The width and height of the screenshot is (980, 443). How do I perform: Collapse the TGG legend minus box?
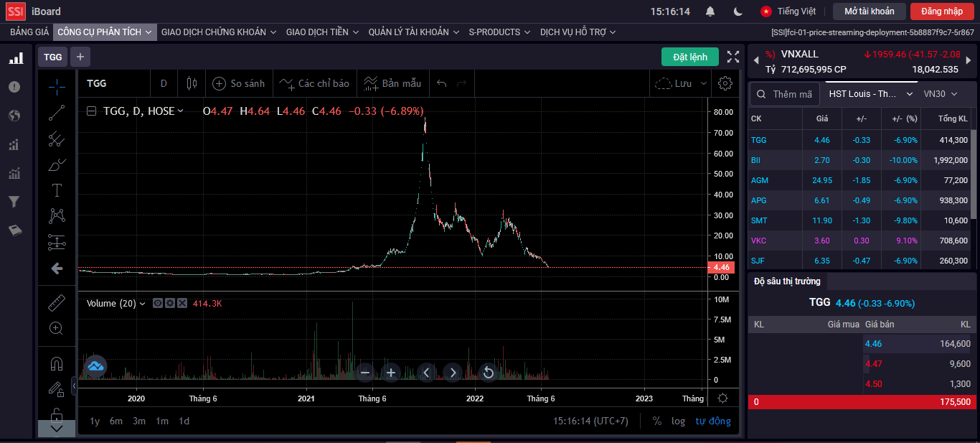coord(91,111)
